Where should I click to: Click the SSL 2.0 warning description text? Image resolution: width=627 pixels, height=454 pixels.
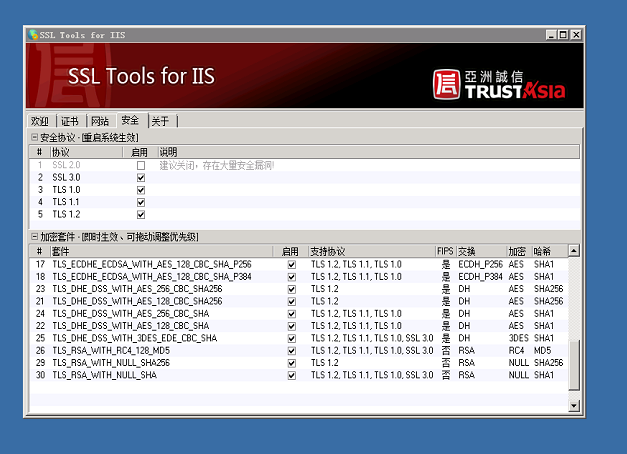[x=217, y=165]
